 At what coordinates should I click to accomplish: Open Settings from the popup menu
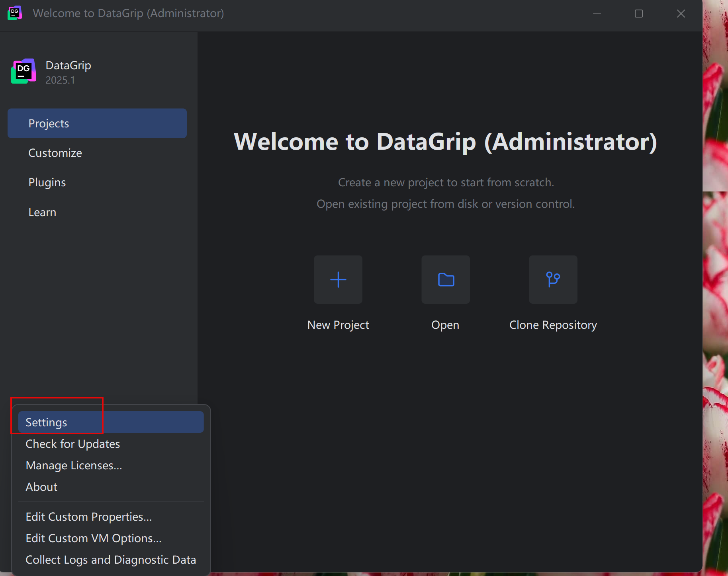47,422
